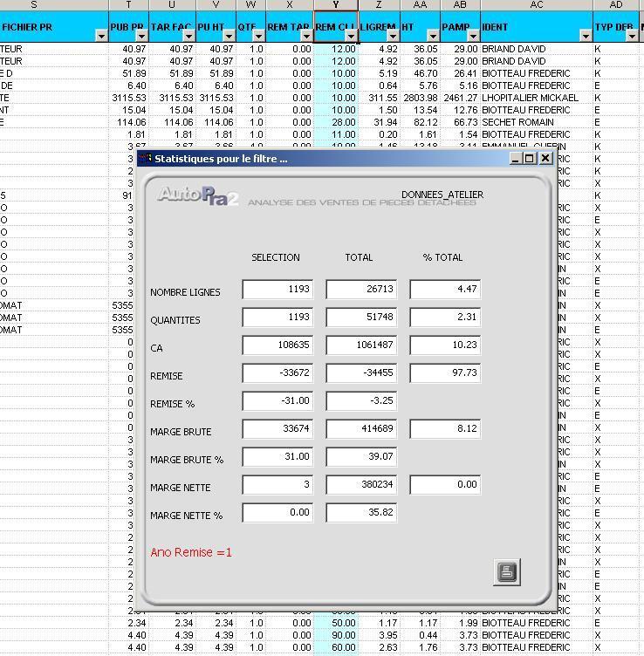The image size is (644, 656).
Task: Open the REM CLI filter arrow
Action: tap(350, 36)
